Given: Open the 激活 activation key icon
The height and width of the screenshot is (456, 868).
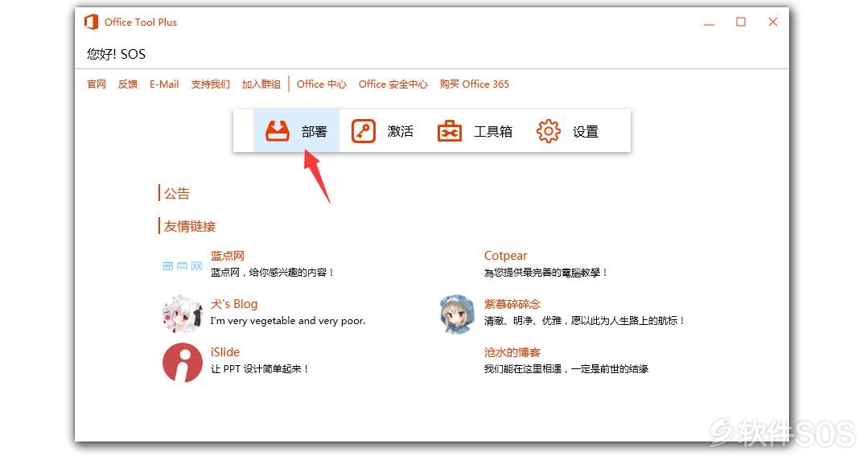Looking at the screenshot, I should click(x=363, y=131).
